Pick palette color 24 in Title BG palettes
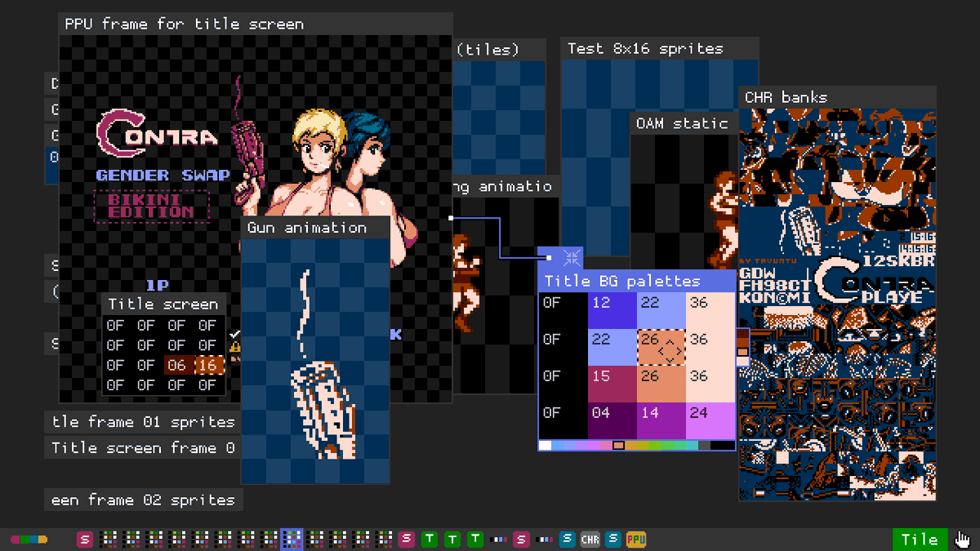Image resolution: width=980 pixels, height=551 pixels. pos(710,421)
